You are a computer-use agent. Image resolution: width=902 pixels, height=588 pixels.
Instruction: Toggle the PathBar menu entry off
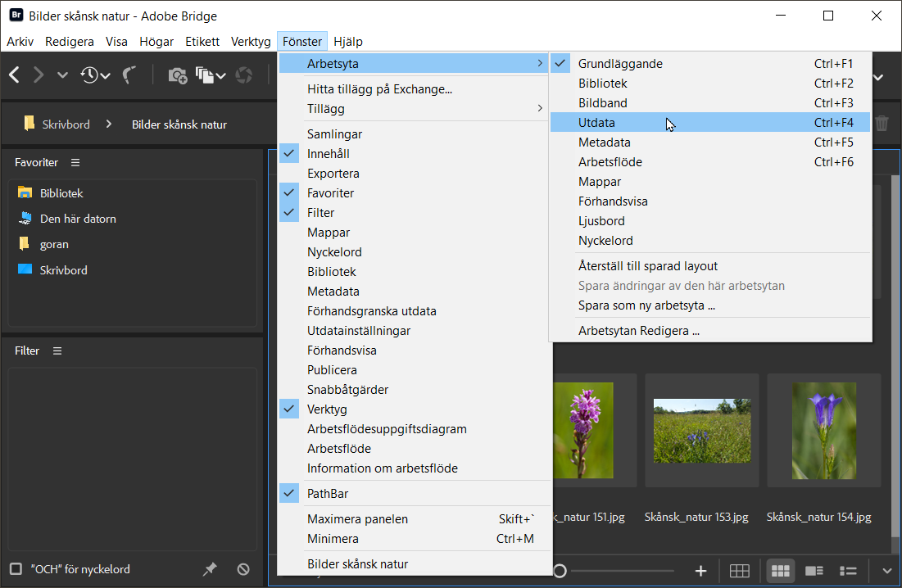[x=327, y=493]
